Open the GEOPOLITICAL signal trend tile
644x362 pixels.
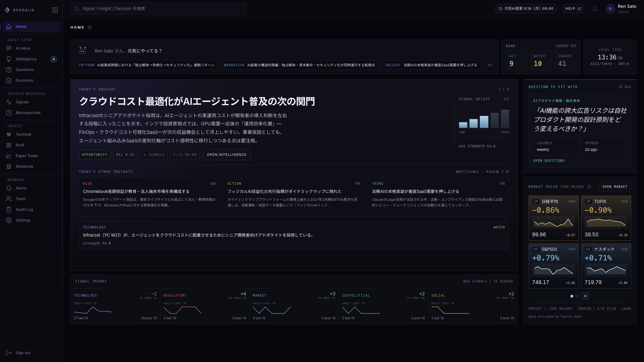383,306
